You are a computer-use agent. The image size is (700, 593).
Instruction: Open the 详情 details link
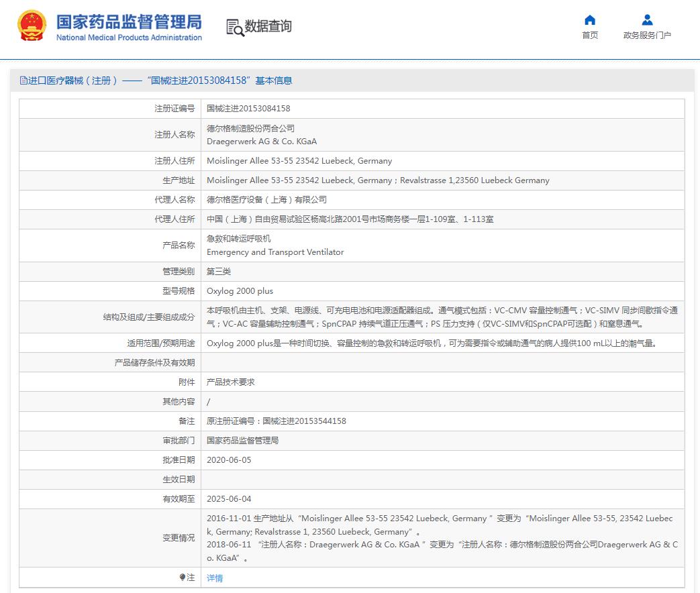(x=215, y=578)
